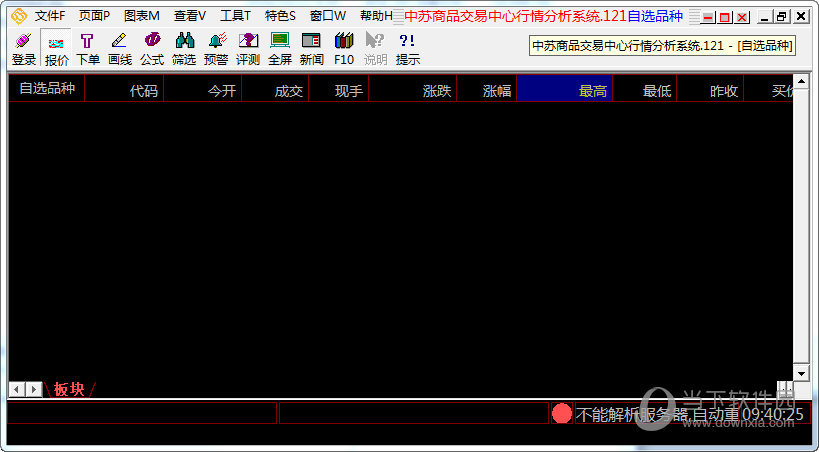
Task: Activate the 画线 draw line tool
Action: point(120,49)
